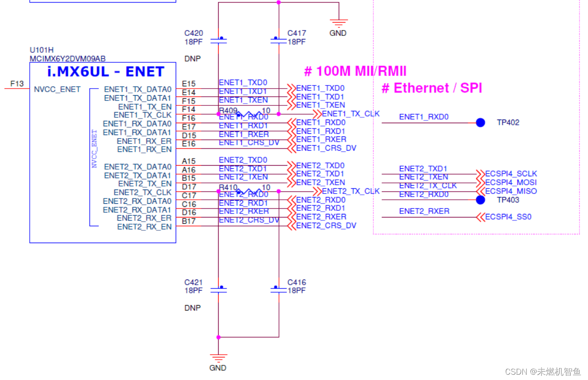Click the DNP note under C420

tap(192, 58)
